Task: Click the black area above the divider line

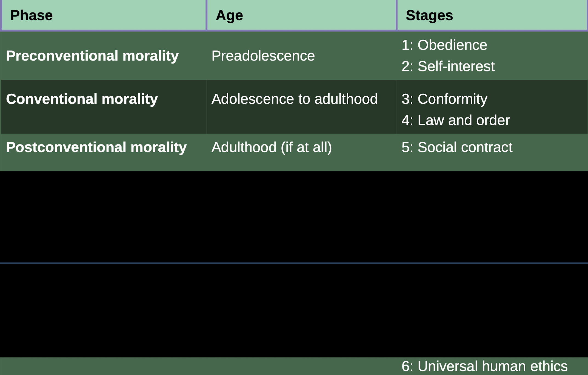Action: (x=294, y=216)
